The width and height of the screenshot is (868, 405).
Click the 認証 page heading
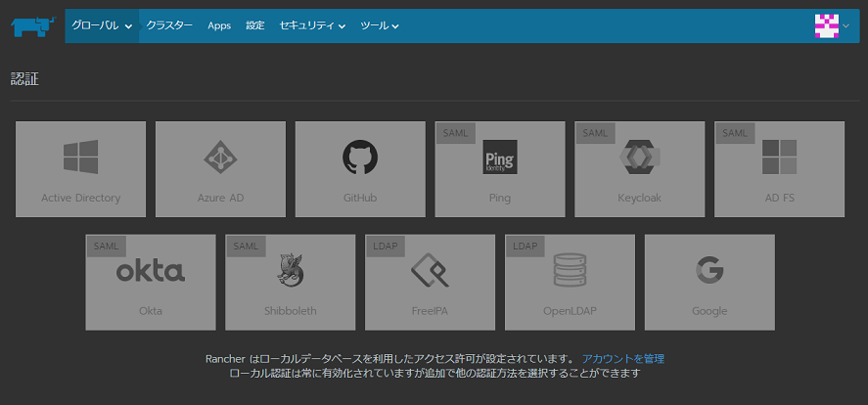coord(24,79)
